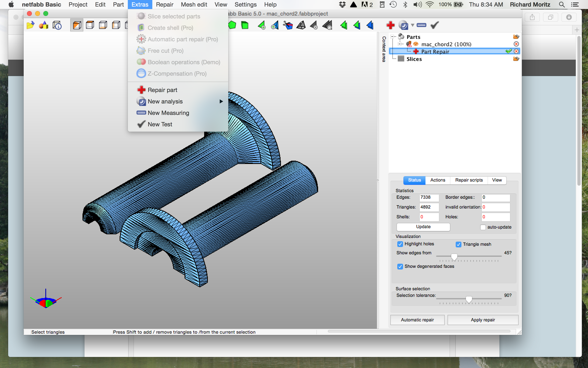Viewport: 588px width, 368px height.
Task: Expand New analysis submenu arrow
Action: coord(221,101)
